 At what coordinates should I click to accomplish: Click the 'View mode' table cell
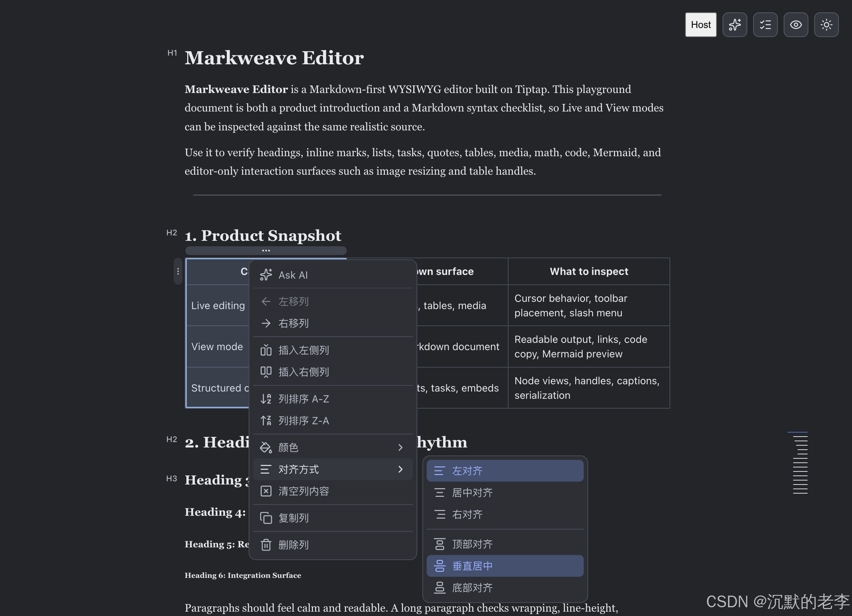click(x=217, y=346)
